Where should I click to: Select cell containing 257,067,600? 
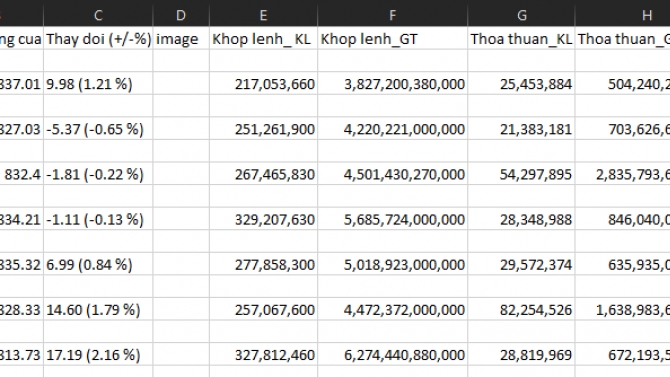(x=263, y=309)
